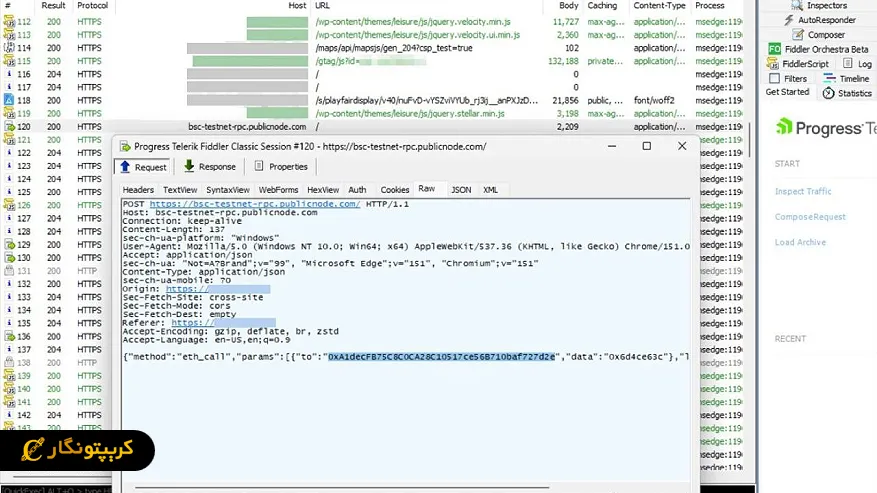The height and width of the screenshot is (493, 877).
Task: Click the highlighted contract address text
Action: coord(441,357)
